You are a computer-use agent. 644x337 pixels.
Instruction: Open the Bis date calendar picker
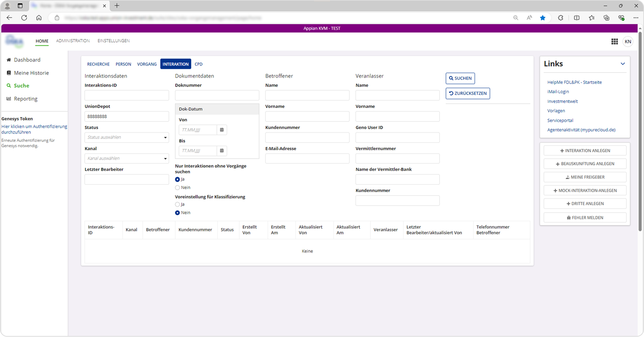coord(222,151)
